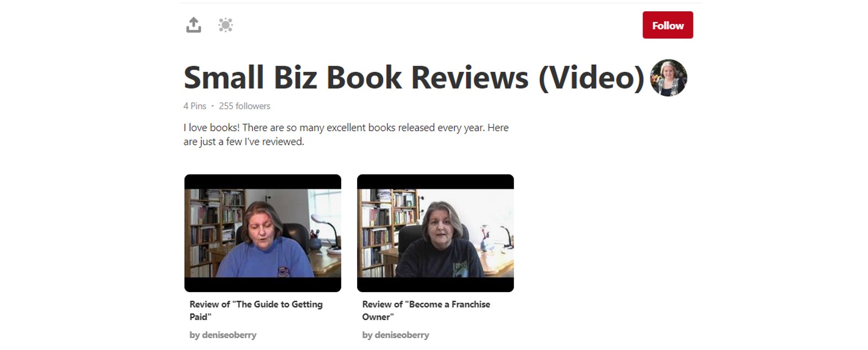Screen dimensions: 868x350
Task: Open "The Guide to Getting Paid" video thumbnail
Action: pos(263,233)
